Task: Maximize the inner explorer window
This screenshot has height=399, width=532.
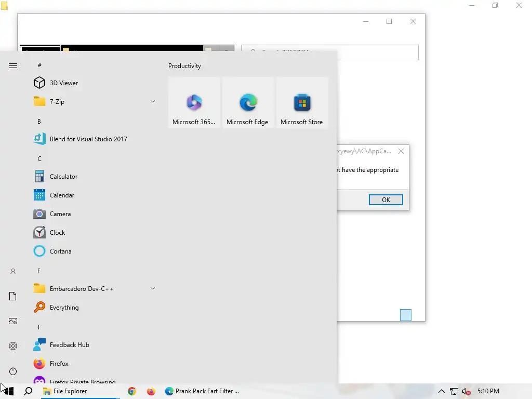Action: [389, 21]
